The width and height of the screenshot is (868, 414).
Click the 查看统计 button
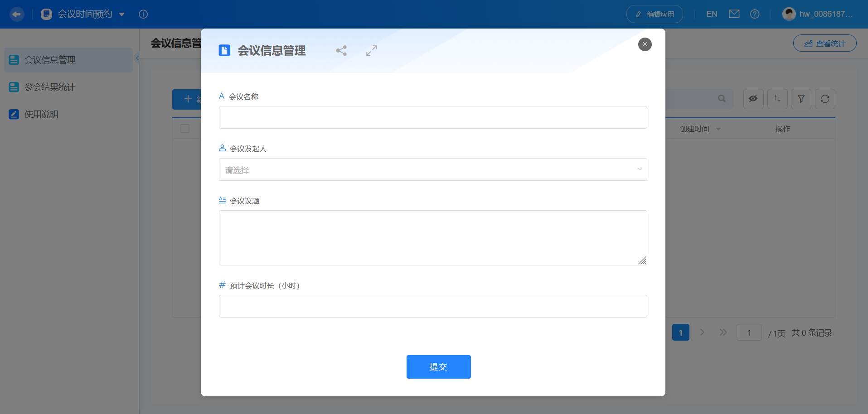click(x=824, y=43)
